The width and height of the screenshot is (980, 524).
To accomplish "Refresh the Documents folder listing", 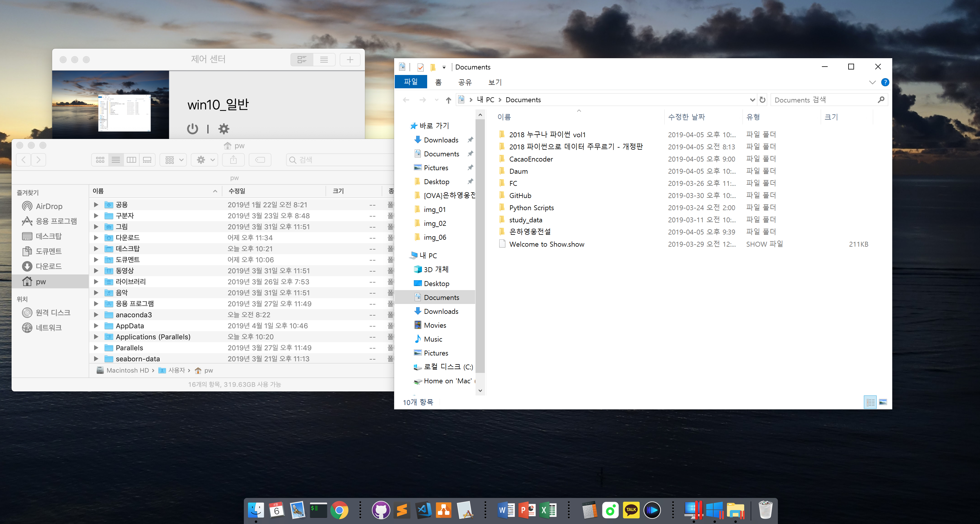I will coord(763,100).
